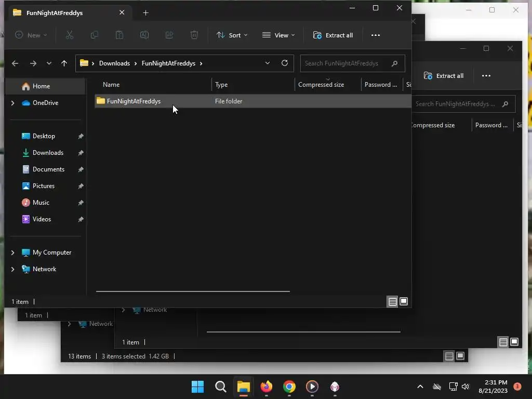Click the Copy icon in toolbar

[95, 35]
